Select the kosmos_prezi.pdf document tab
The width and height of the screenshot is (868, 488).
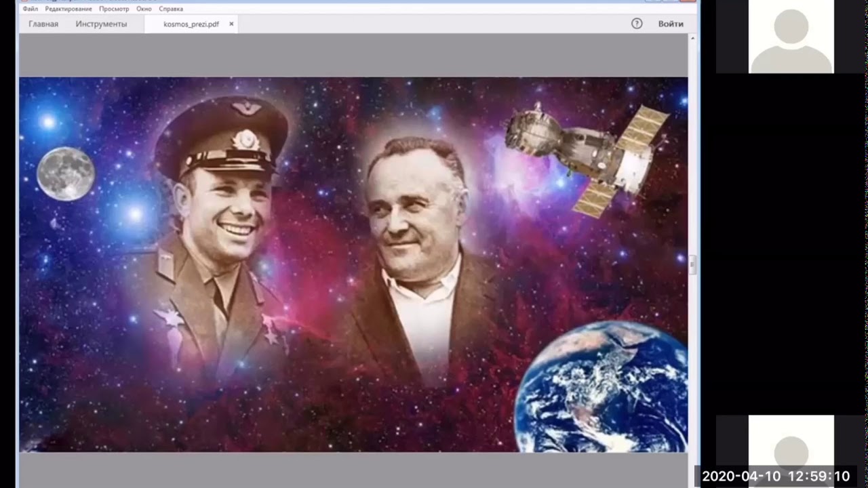click(191, 24)
